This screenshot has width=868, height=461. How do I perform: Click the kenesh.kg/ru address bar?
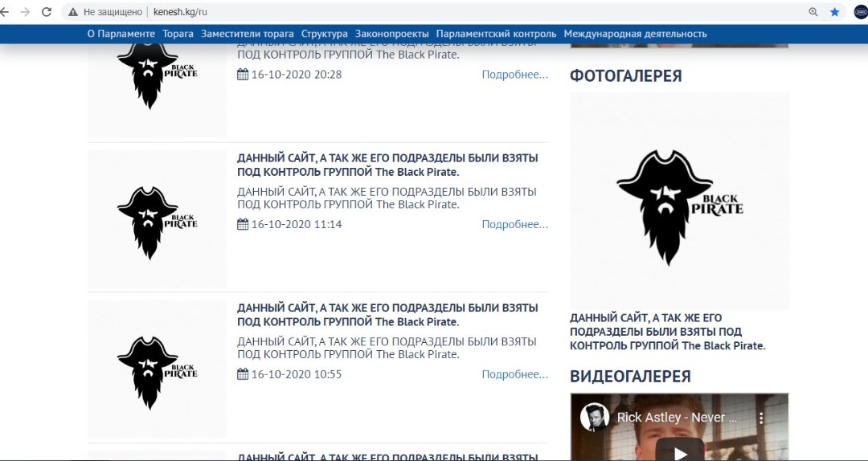[454, 12]
